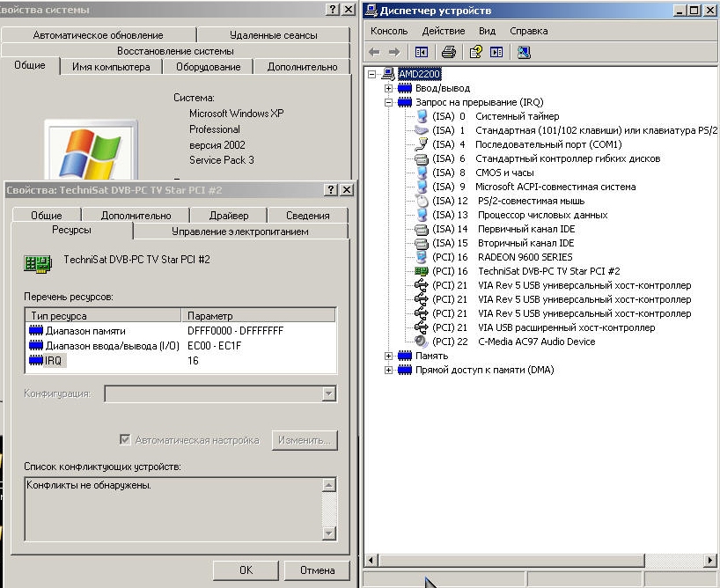Open the Справка menu
Screen dimensions: 720x588
click(528, 31)
